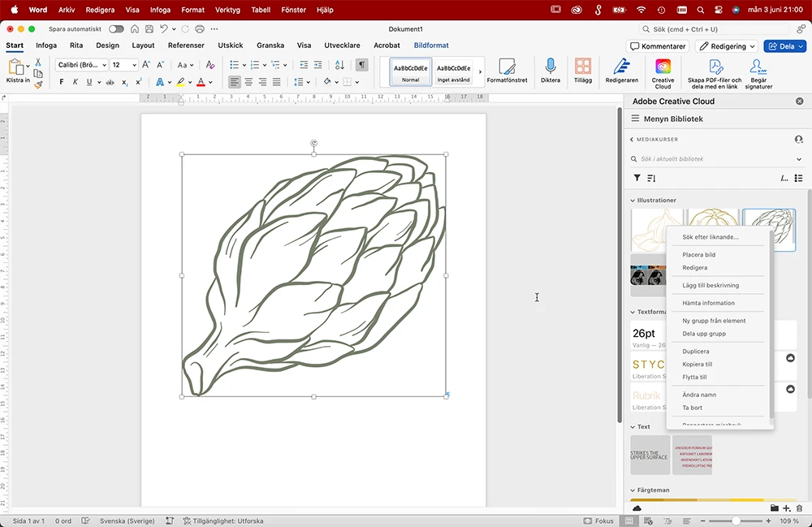Viewport: 812px width, 527px height.
Task: Open the highlight color arrow dropdown
Action: [x=190, y=82]
